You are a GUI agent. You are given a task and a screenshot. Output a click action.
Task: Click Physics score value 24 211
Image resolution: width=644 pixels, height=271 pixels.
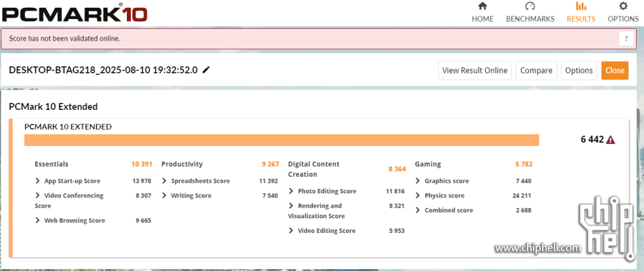(x=522, y=195)
